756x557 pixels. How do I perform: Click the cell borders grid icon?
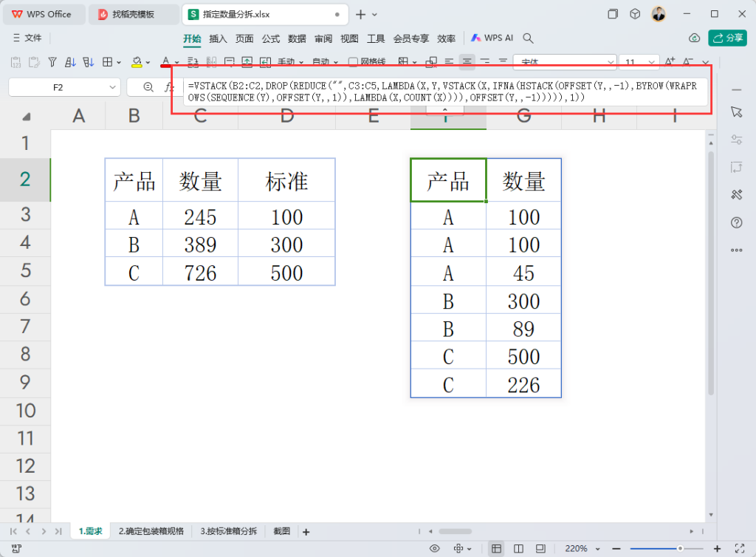(108, 62)
